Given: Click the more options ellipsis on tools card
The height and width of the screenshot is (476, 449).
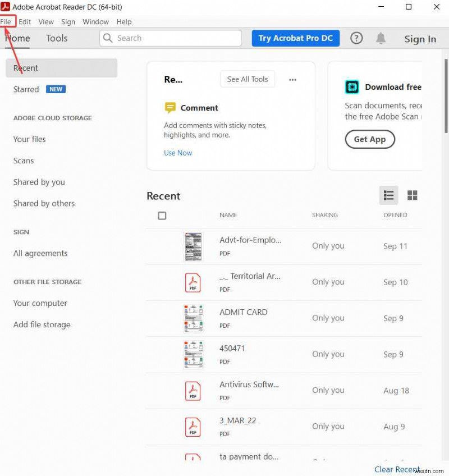Looking at the screenshot, I should 292,79.
